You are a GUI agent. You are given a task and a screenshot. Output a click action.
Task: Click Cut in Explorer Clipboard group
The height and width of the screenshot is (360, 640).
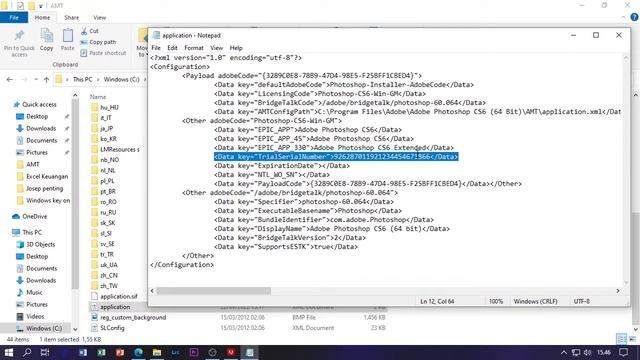point(90,31)
